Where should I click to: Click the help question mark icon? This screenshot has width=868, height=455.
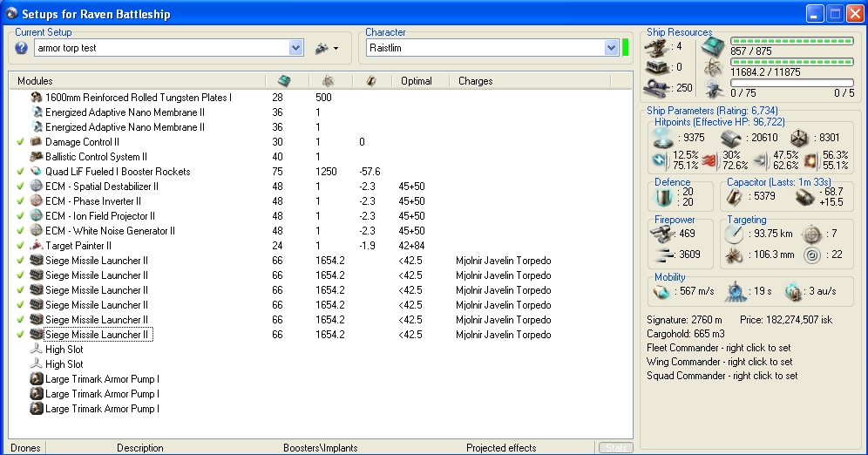[22, 48]
